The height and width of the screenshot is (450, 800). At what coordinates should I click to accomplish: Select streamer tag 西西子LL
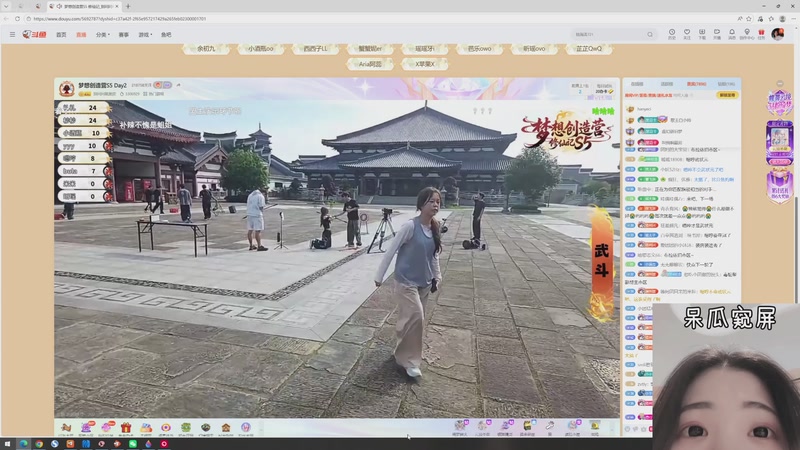315,49
